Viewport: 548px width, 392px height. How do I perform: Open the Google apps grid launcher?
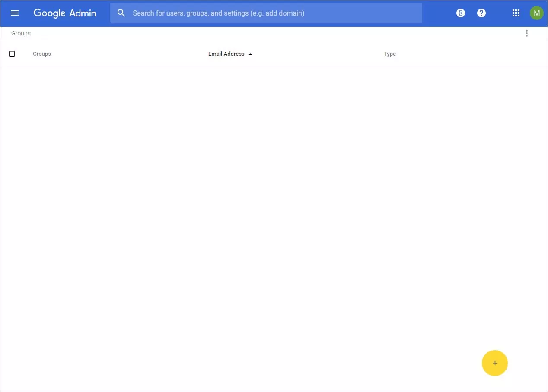[516, 13]
